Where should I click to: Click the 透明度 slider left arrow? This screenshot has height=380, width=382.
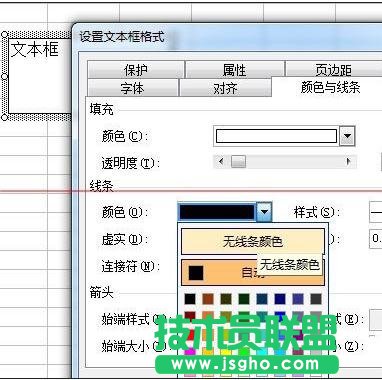coord(221,162)
